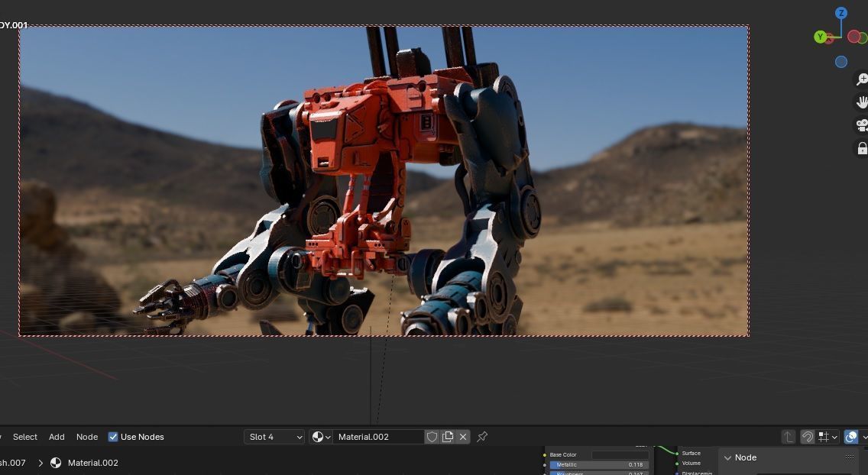Image resolution: width=868 pixels, height=475 pixels.
Task: Click the Material.002 name field
Action: pos(378,437)
